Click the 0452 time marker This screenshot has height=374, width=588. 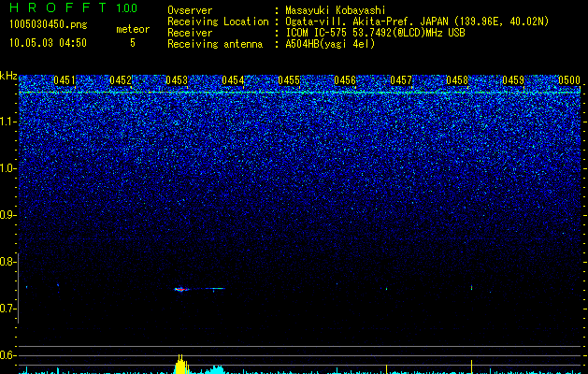pyautogui.click(x=121, y=80)
